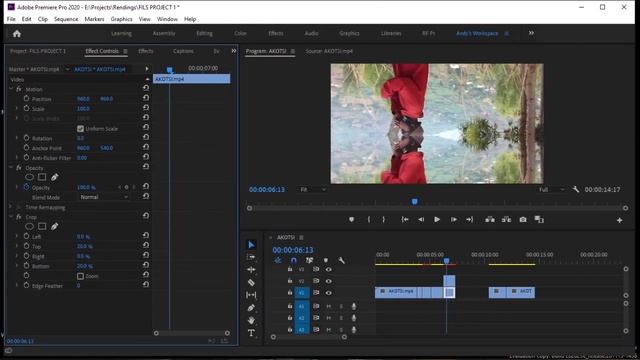Click the Program monitor playhead marker
The height and width of the screenshot is (360, 640).
415,201
